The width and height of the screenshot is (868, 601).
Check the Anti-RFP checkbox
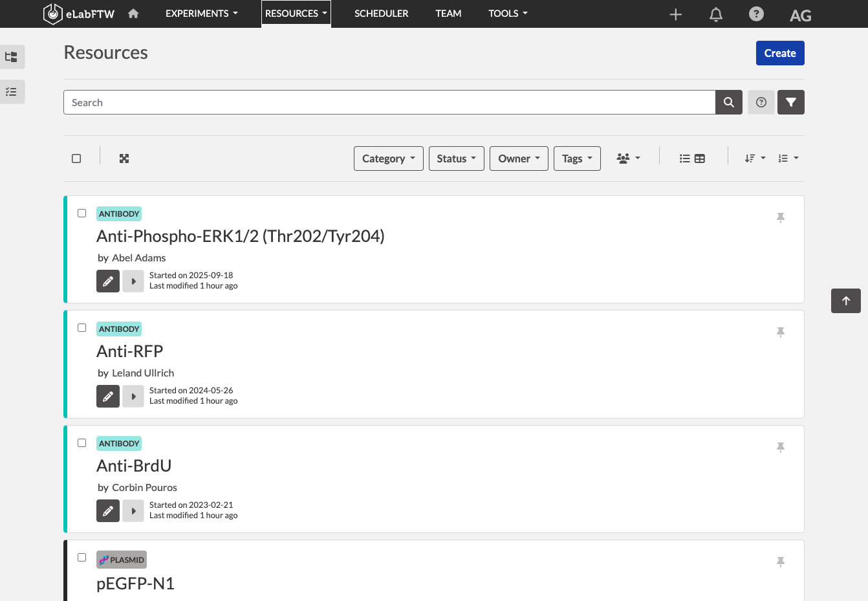click(81, 328)
